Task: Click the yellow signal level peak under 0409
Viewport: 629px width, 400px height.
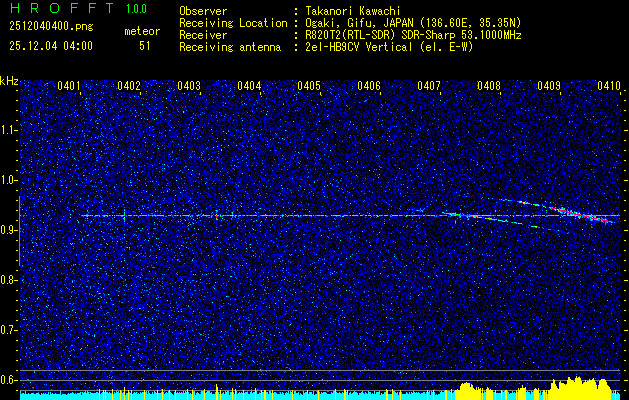Action: (x=578, y=388)
